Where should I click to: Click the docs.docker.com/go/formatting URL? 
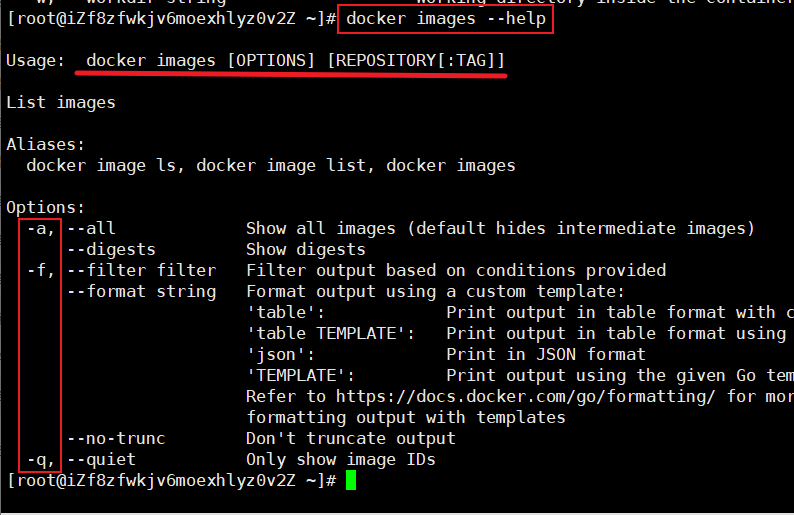click(525, 397)
